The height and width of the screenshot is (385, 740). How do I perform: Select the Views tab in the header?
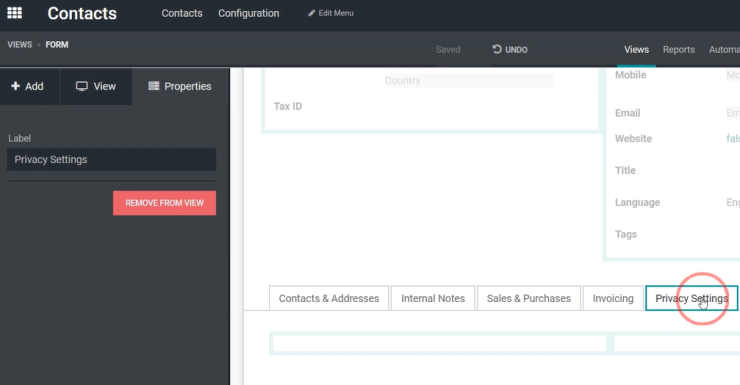pos(636,50)
